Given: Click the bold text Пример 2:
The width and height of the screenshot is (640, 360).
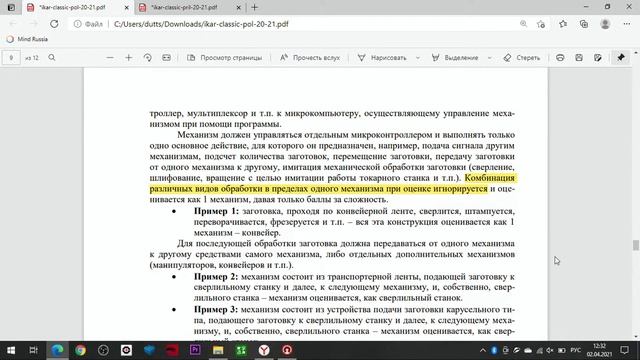Looking at the screenshot, I should pyautogui.click(x=216, y=276).
